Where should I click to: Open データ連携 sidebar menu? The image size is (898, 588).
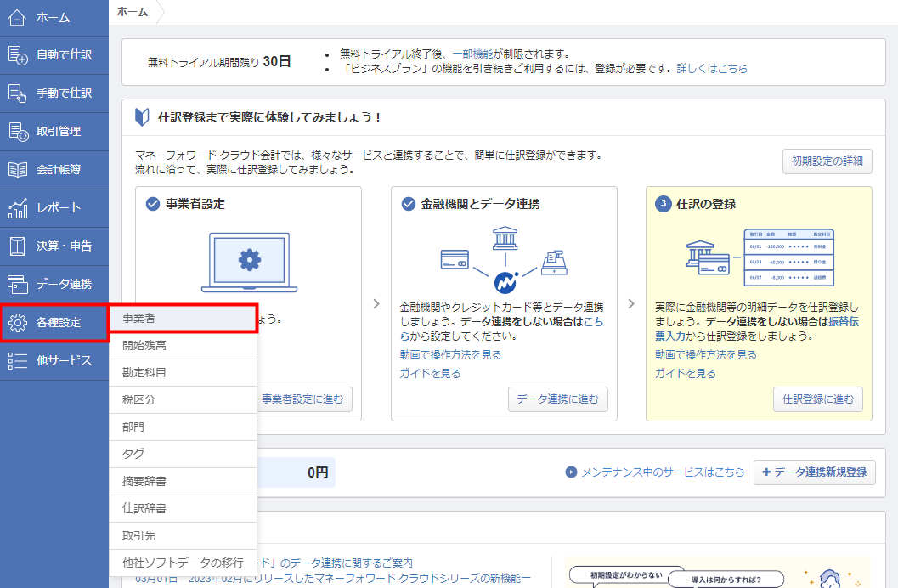(x=54, y=284)
